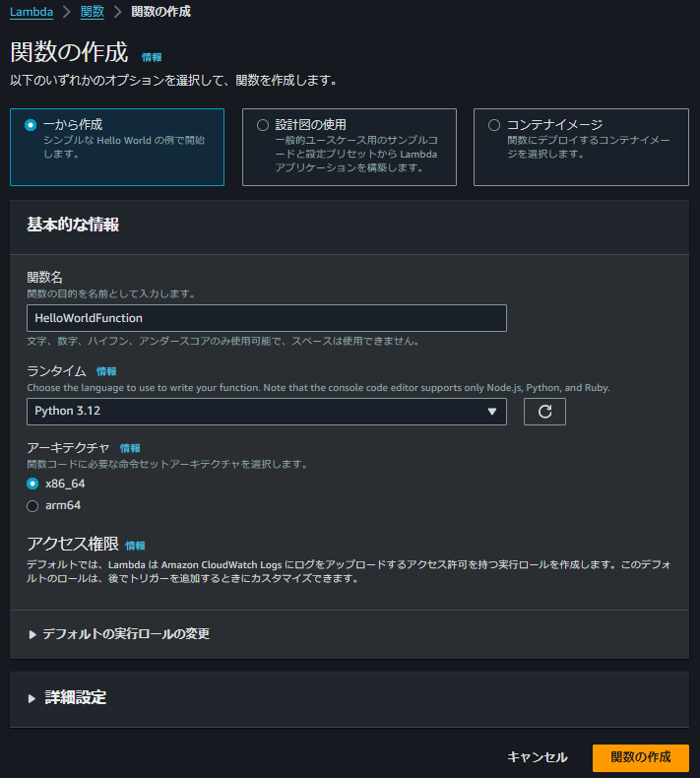Expand the 詳細設定 section
The image size is (700, 778).
[68, 697]
